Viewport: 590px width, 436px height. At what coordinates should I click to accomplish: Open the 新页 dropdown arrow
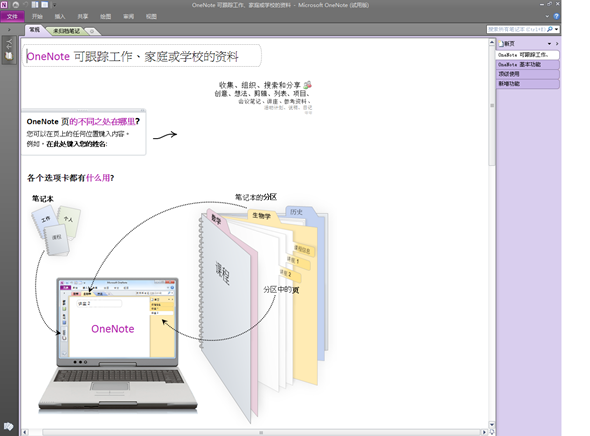pyautogui.click(x=549, y=44)
